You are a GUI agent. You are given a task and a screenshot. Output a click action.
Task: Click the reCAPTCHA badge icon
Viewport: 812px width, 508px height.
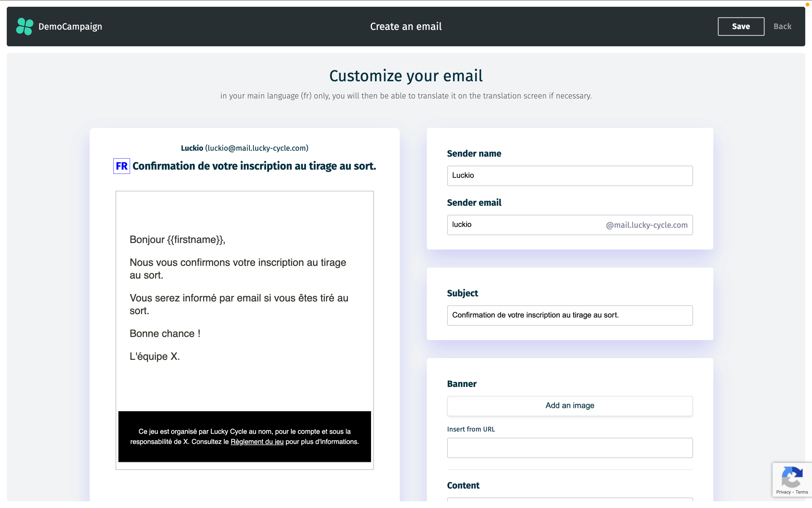(x=792, y=477)
